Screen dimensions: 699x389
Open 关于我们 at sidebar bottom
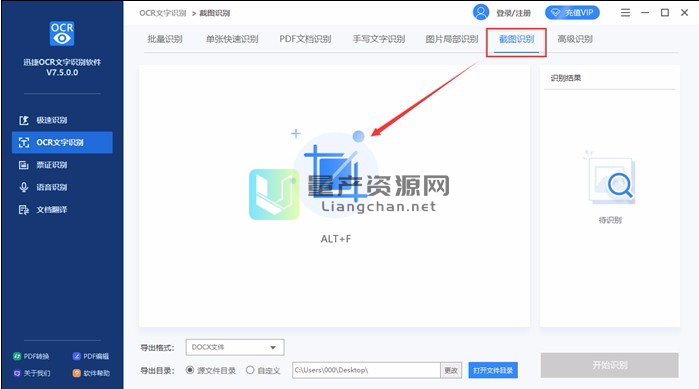pos(31,373)
